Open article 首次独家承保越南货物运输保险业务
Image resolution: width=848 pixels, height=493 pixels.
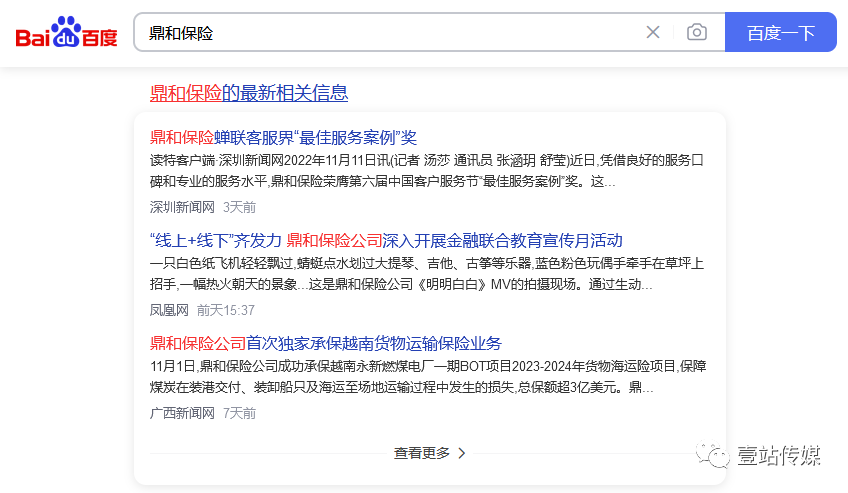coord(326,343)
